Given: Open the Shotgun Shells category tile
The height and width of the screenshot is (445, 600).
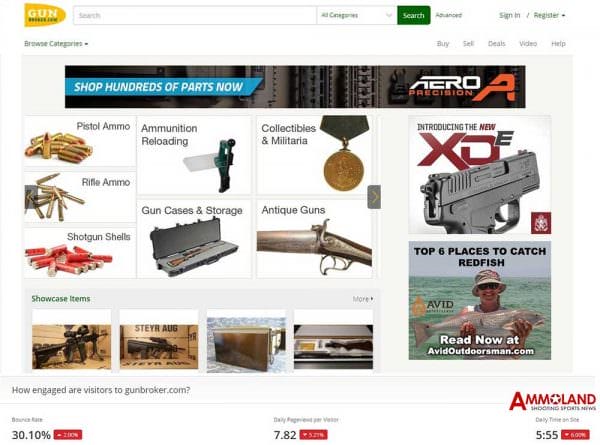Looking at the screenshot, I should 80,253.
